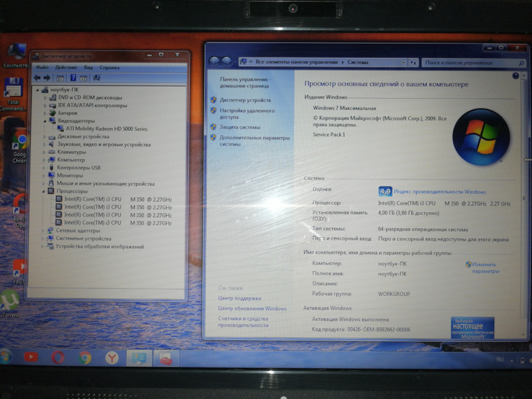Select the ноутбук-ПК root node
Viewport: 532px width, 399px height.
coord(64,90)
